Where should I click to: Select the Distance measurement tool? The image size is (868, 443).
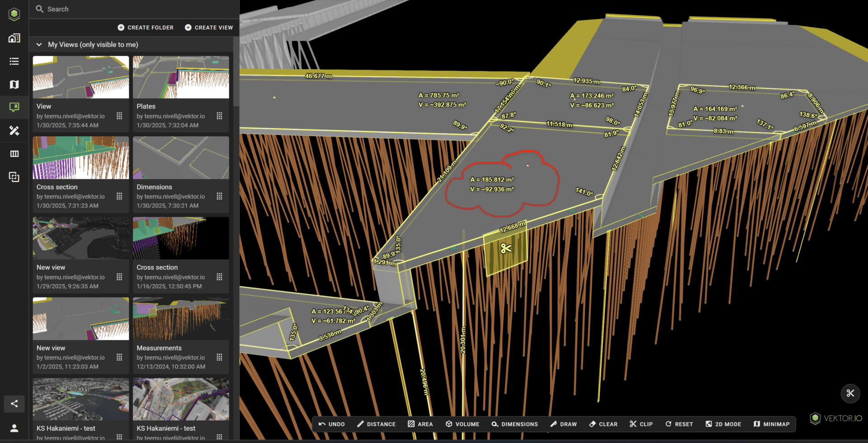tap(376, 424)
